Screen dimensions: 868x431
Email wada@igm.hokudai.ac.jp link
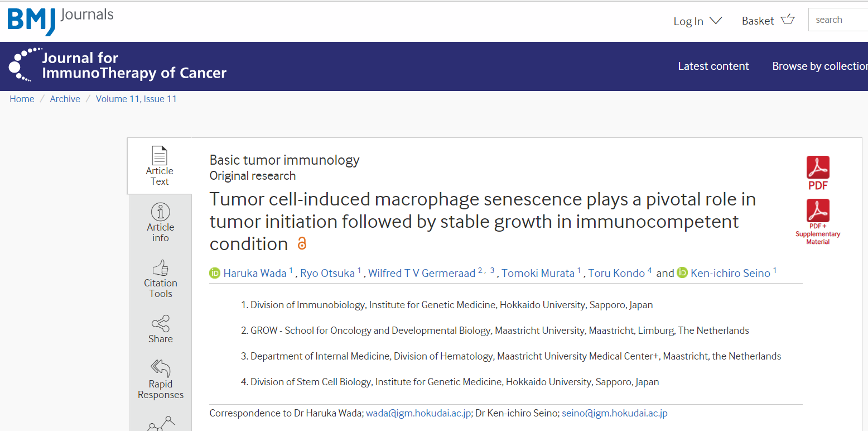tap(418, 413)
